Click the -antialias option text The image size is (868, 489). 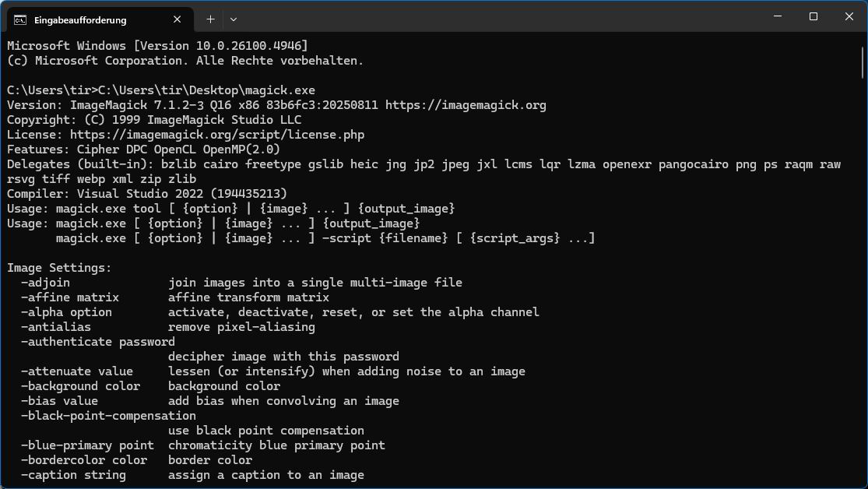56,327
